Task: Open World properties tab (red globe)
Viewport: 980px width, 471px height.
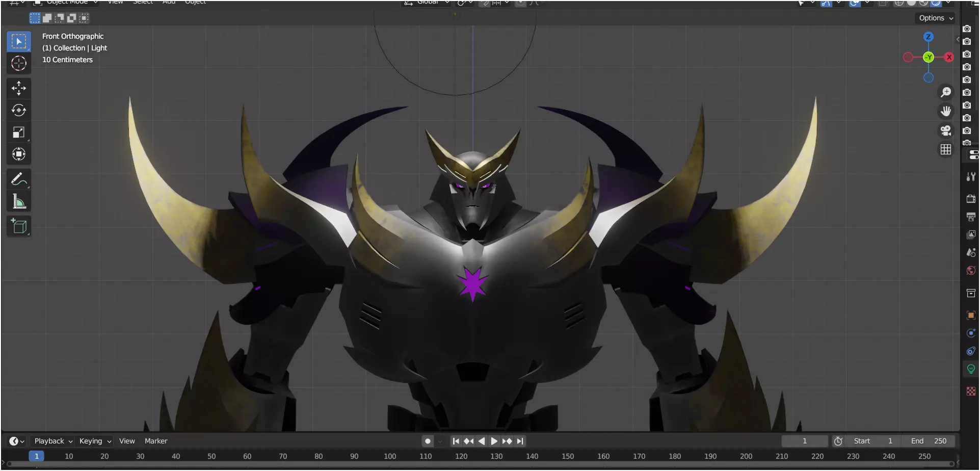Action: point(971,270)
